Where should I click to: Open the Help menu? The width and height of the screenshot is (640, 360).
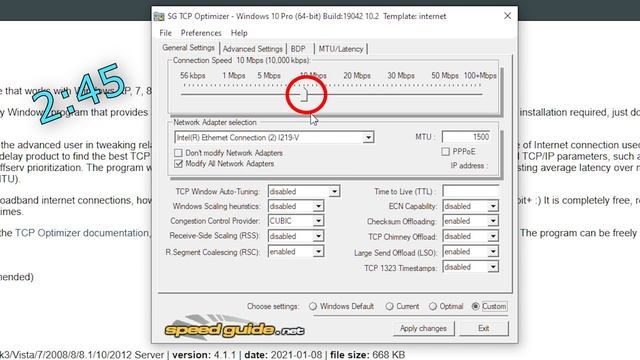pyautogui.click(x=239, y=33)
